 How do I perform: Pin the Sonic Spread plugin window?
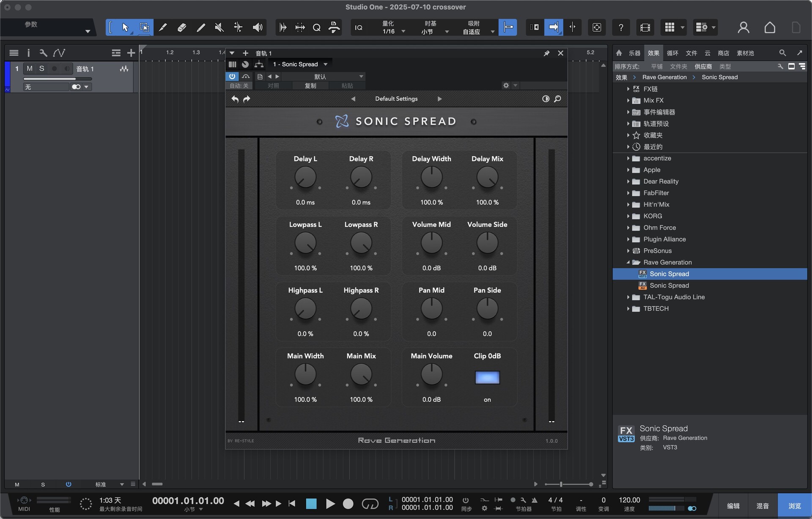point(546,53)
